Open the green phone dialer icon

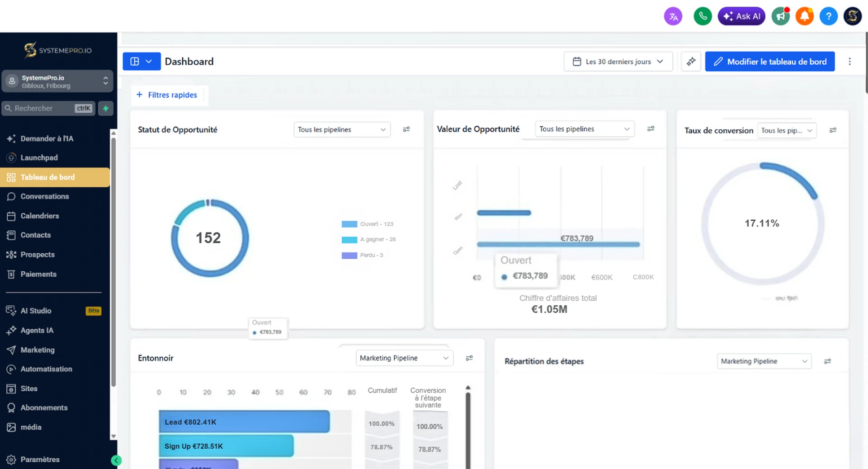703,16
